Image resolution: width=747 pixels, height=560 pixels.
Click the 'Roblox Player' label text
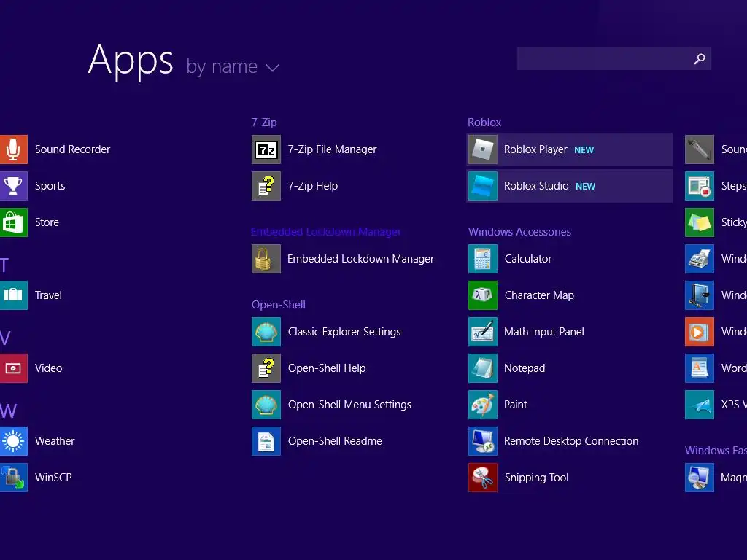[x=535, y=149]
